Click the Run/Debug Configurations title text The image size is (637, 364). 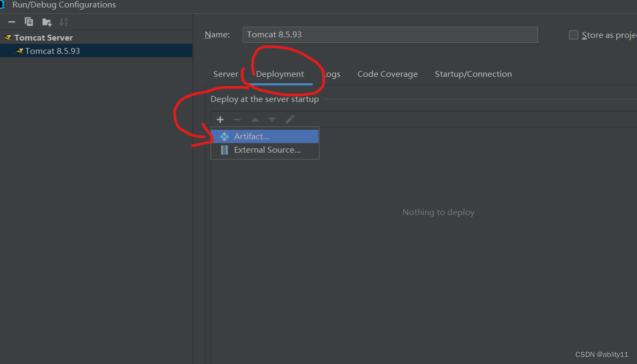[64, 5]
